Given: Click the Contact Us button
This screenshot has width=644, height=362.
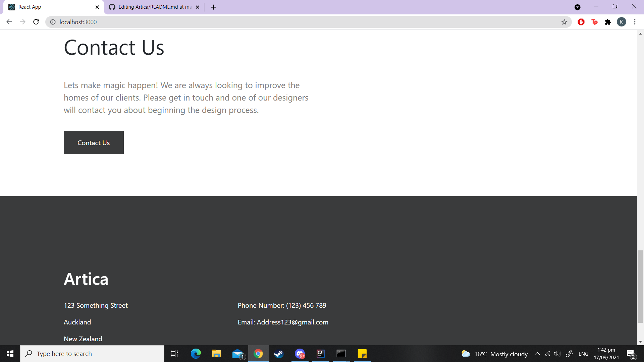Looking at the screenshot, I should (94, 142).
